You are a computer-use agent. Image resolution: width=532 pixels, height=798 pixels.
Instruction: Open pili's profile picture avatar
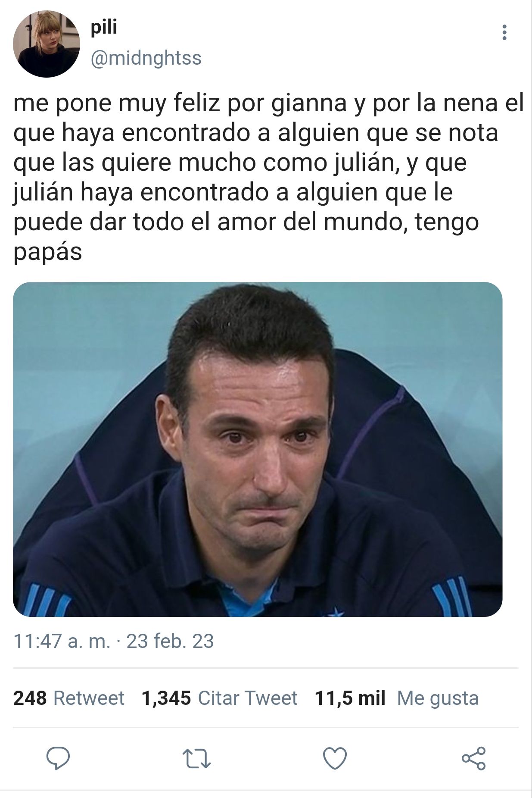click(47, 44)
